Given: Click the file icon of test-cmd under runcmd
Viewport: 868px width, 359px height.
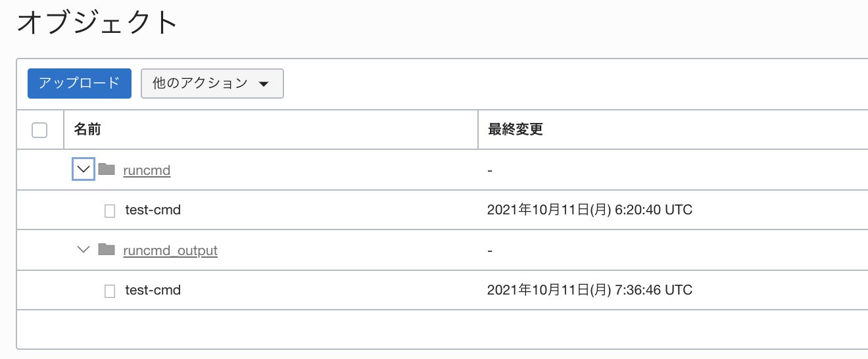Looking at the screenshot, I should (110, 210).
